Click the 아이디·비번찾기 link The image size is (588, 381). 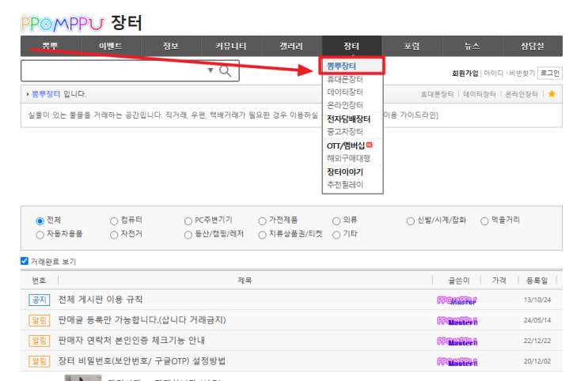[x=510, y=73]
